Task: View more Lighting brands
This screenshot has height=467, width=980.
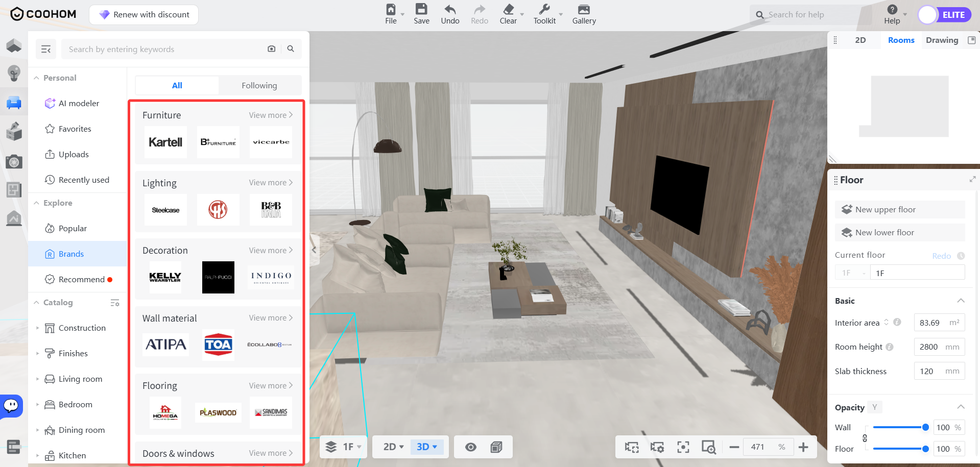Action: (x=271, y=183)
